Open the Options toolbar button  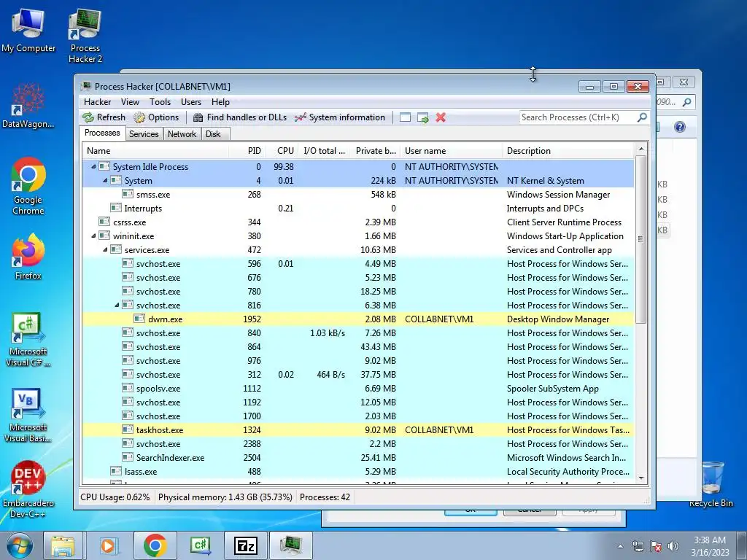tap(156, 117)
